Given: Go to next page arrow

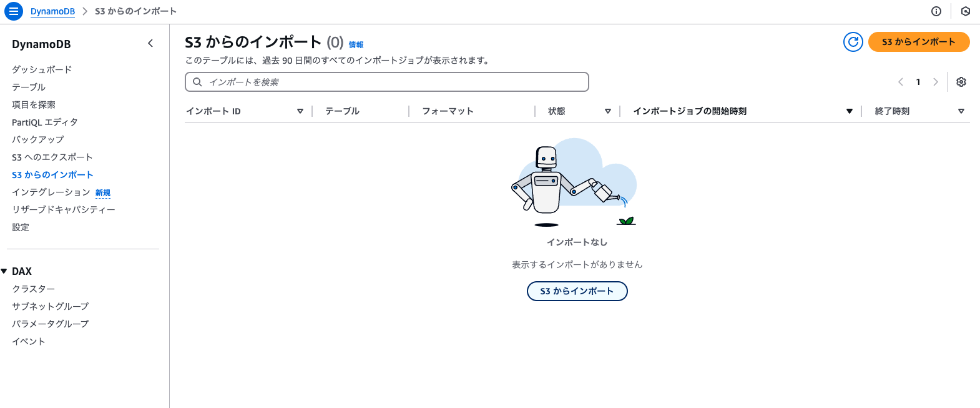Looking at the screenshot, I should pyautogui.click(x=935, y=82).
